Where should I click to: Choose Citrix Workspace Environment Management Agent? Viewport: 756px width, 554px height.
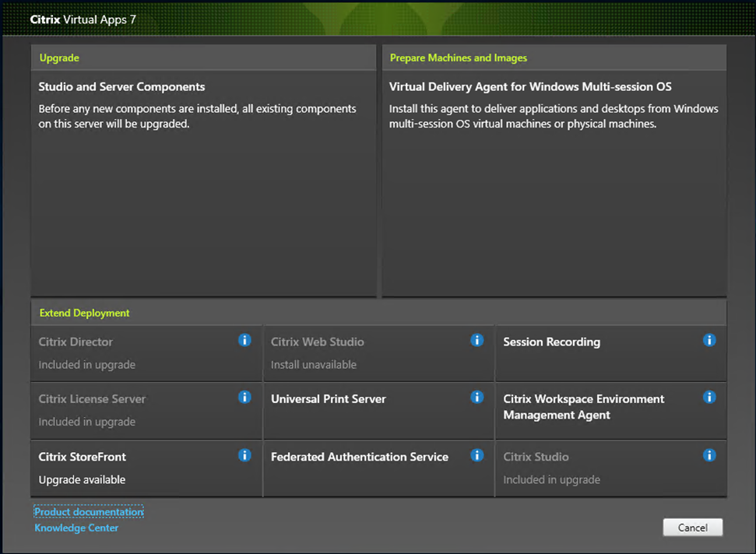(x=611, y=411)
